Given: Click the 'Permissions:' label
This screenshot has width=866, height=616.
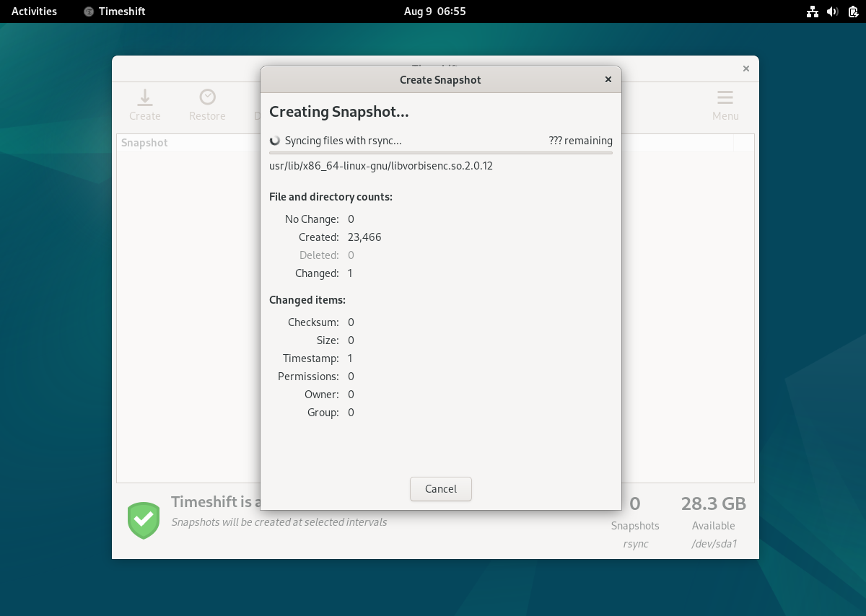Looking at the screenshot, I should click(308, 377).
